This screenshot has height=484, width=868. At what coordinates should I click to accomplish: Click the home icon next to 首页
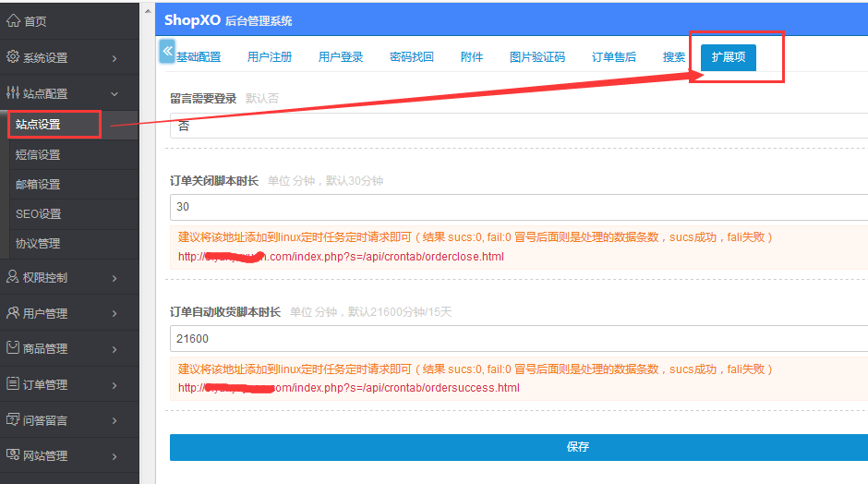[13, 21]
